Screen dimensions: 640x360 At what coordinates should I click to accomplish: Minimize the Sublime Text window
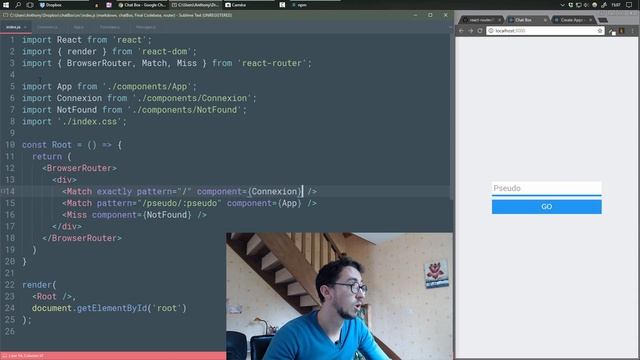point(415,15)
